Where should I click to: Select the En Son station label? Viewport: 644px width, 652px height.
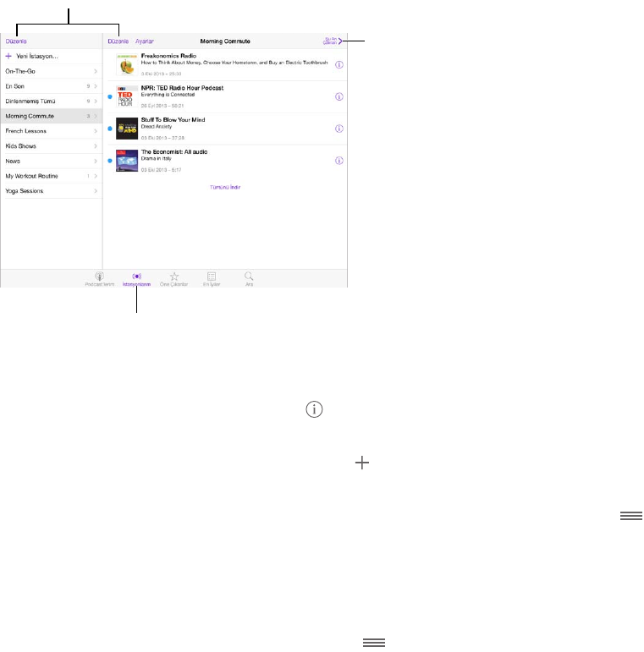pyautogui.click(x=14, y=86)
